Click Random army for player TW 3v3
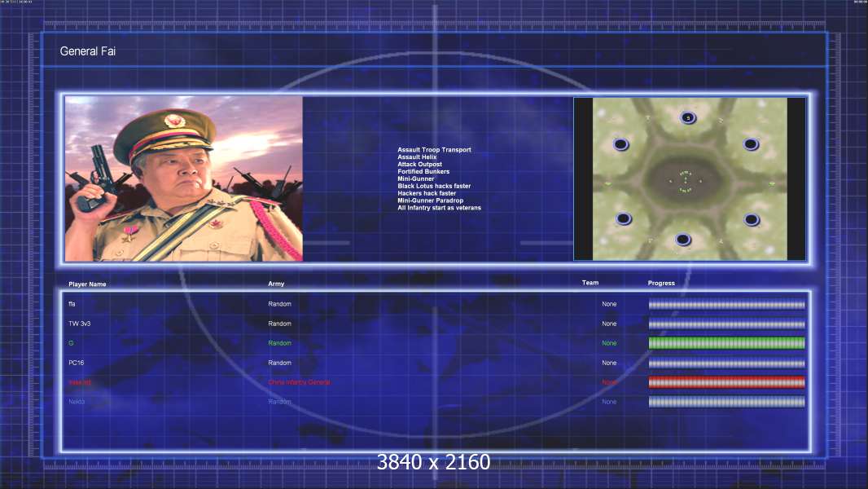 [279, 324]
